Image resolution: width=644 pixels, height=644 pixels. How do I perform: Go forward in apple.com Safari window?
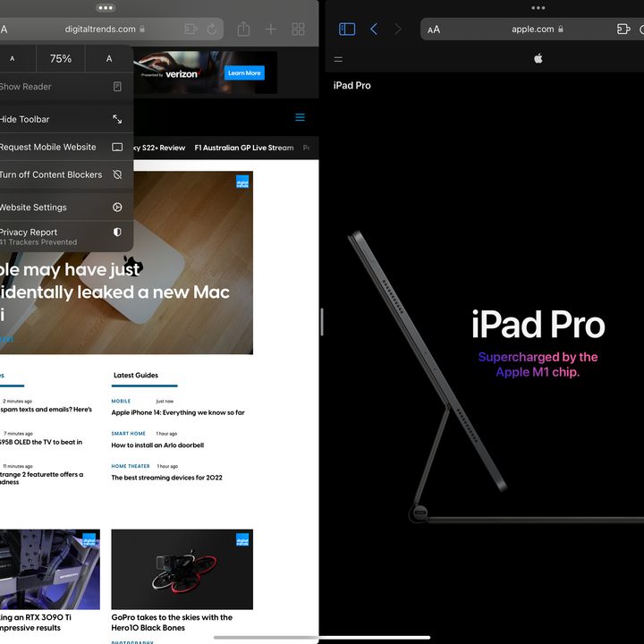click(x=397, y=30)
